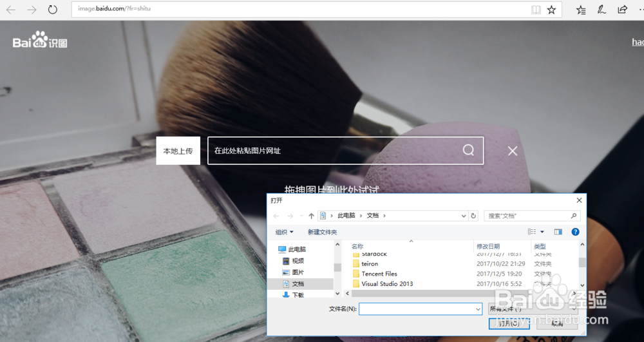Image resolution: width=644 pixels, height=342 pixels.
Task: Toggle the preview pane icon
Action: pos(558,232)
